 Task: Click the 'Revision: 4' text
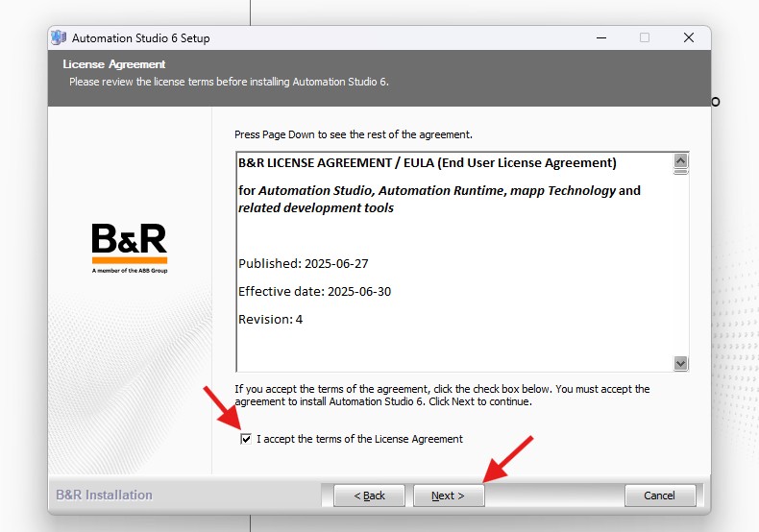[271, 319]
